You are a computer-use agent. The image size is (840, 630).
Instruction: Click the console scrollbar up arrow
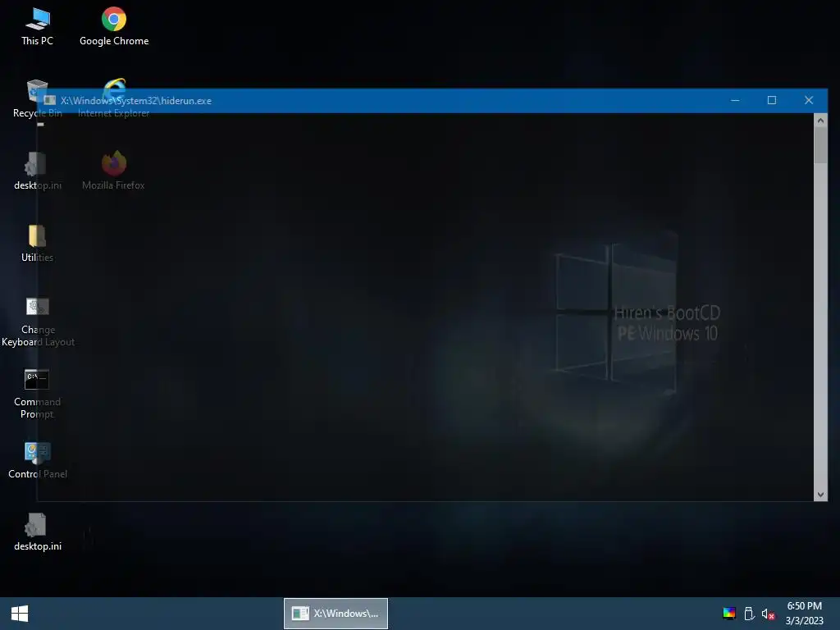tap(820, 120)
